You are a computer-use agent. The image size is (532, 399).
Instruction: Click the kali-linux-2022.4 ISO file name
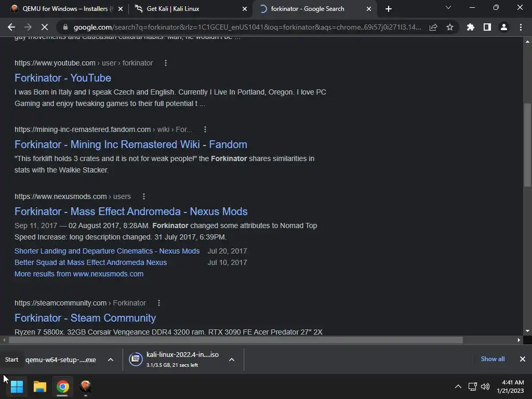182,354
